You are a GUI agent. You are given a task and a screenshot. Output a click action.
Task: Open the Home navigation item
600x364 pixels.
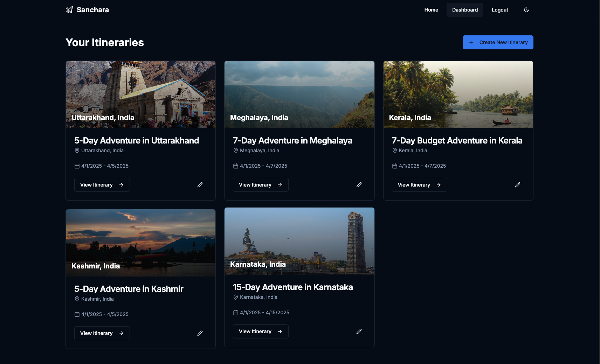click(x=431, y=10)
